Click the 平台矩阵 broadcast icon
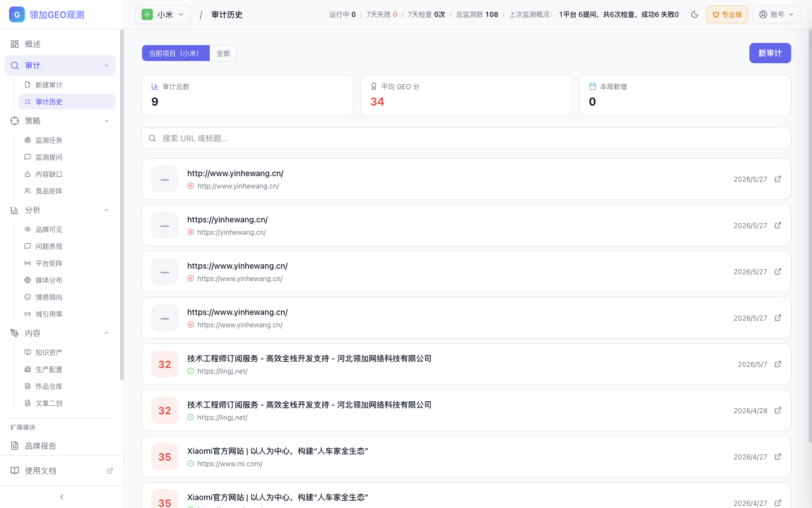This screenshot has width=812, height=508. 28,263
